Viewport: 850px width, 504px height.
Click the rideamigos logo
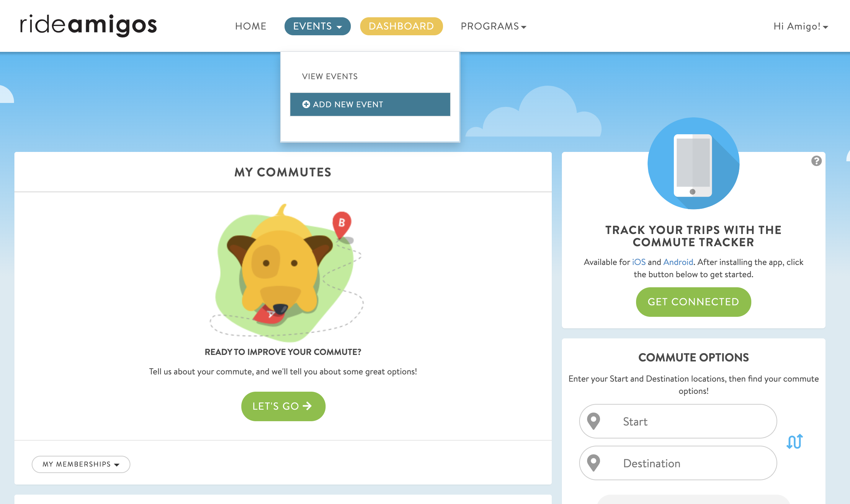pos(89,25)
